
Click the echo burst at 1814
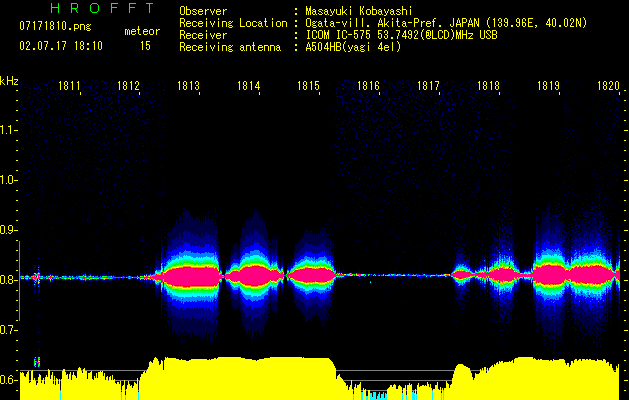pos(254,276)
